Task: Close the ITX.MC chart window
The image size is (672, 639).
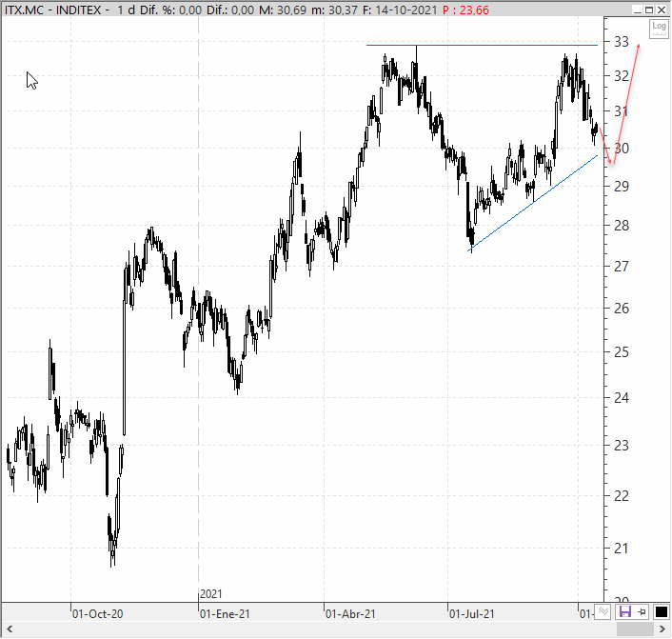Action: tap(662, 10)
